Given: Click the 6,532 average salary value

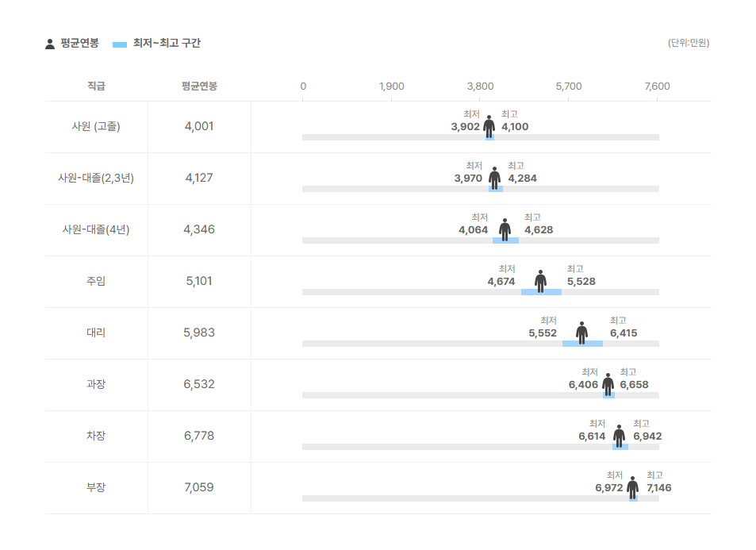Looking at the screenshot, I should click(199, 384).
